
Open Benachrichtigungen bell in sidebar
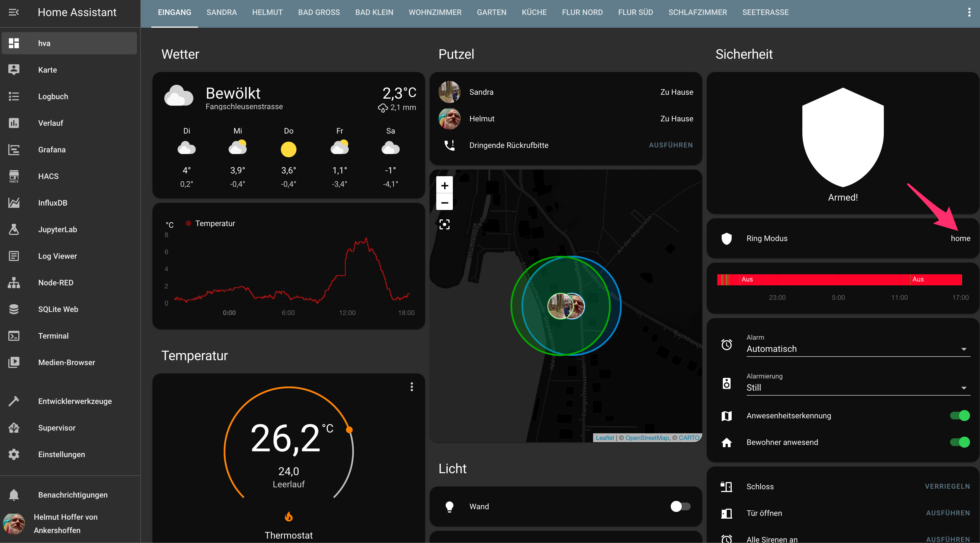14,495
